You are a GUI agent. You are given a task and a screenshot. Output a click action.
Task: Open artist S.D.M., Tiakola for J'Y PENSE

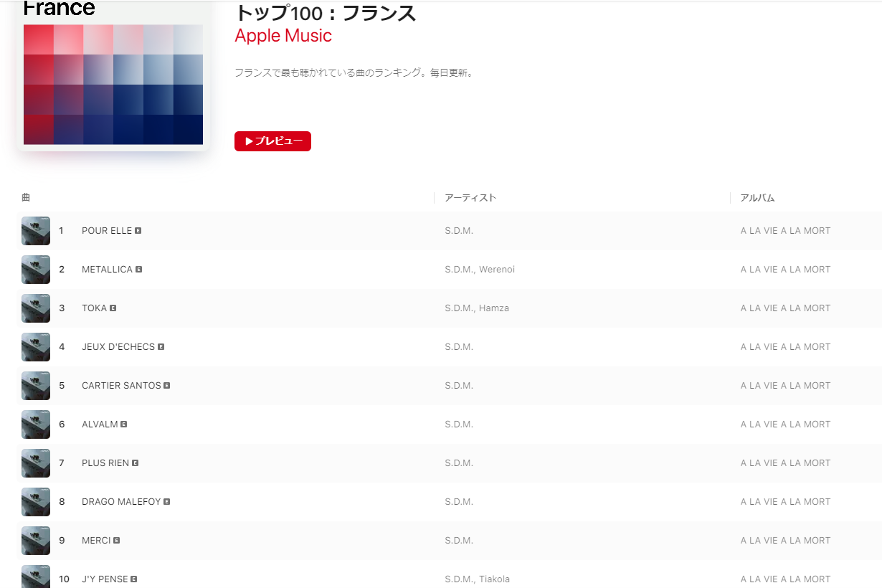477,579
